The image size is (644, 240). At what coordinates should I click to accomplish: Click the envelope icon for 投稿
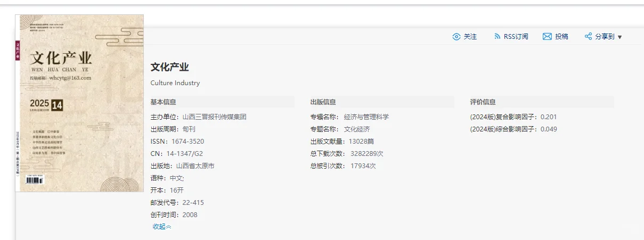pos(547,37)
